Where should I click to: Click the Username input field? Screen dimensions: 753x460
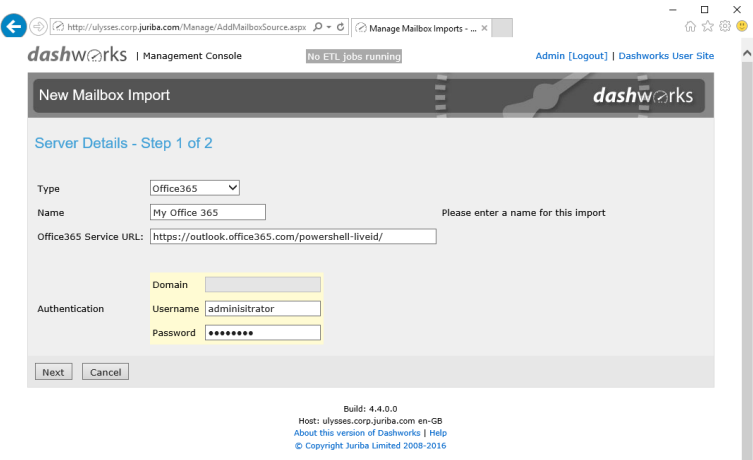263,308
